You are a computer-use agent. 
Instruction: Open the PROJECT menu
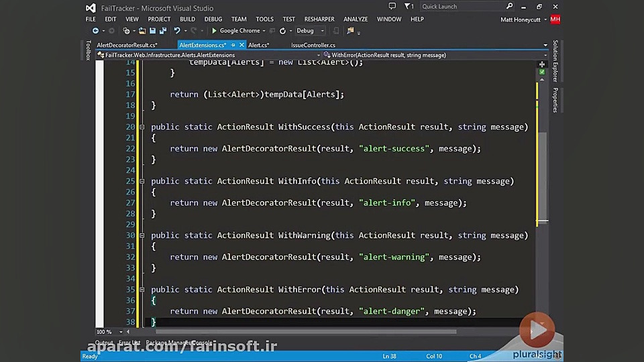click(x=159, y=19)
